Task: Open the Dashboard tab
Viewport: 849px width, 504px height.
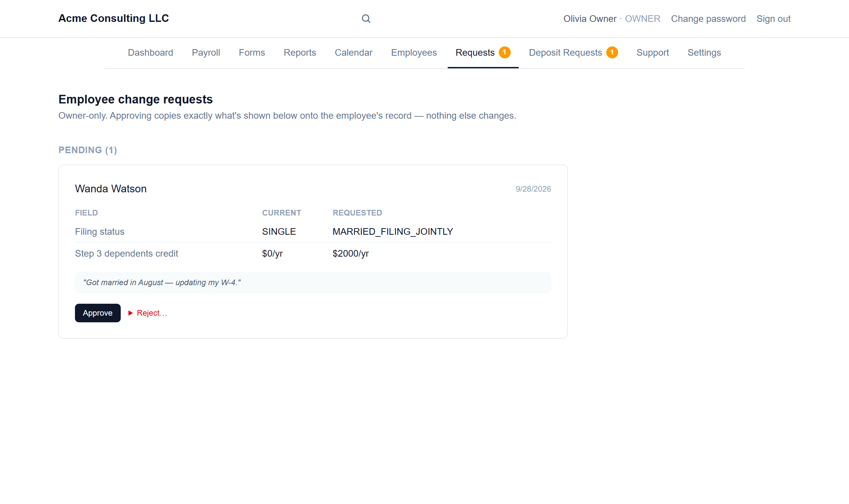Action: click(151, 53)
